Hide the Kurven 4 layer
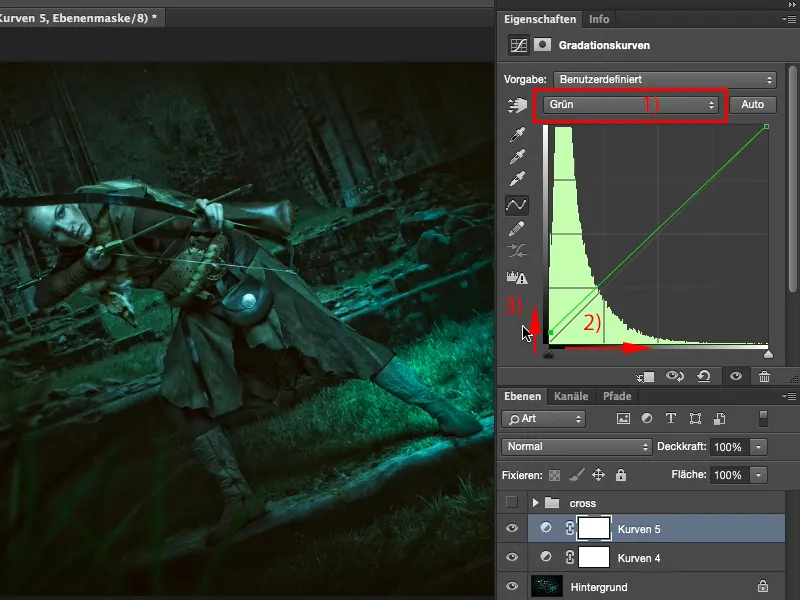The image size is (800, 600). click(x=512, y=557)
